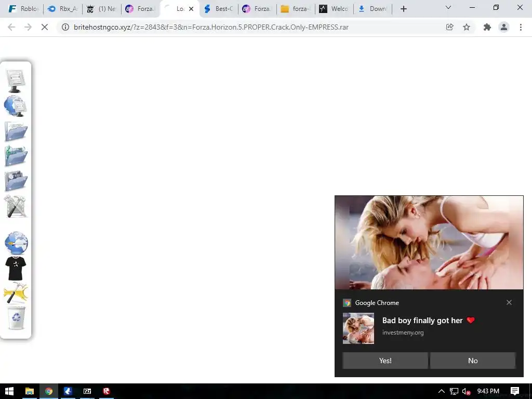Open network status tray icon

454,391
